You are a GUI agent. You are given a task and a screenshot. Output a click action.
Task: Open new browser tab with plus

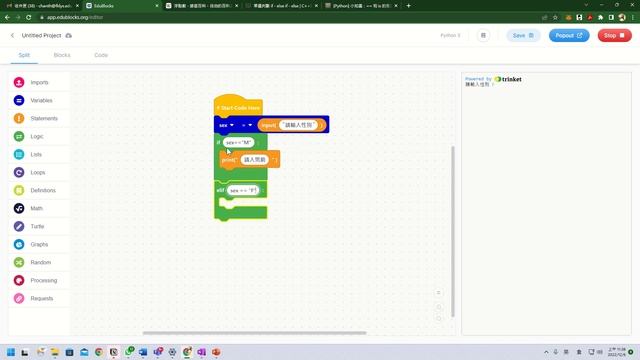click(x=409, y=6)
